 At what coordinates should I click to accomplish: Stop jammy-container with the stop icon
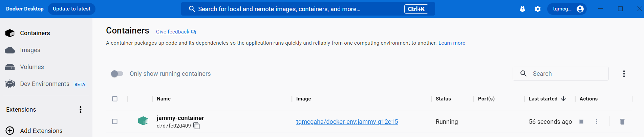(x=581, y=121)
